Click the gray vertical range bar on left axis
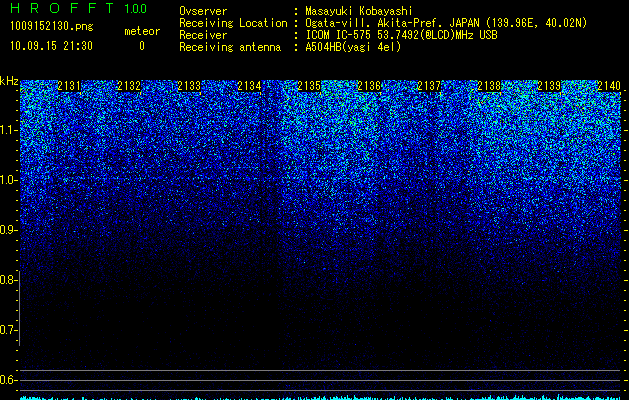The width and height of the screenshot is (629, 400). click(x=19, y=308)
